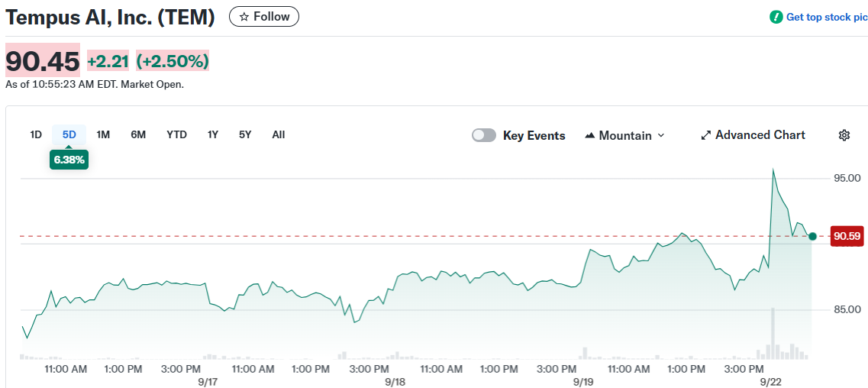Select the 1D range tab
The image size is (868, 388).
click(36, 134)
